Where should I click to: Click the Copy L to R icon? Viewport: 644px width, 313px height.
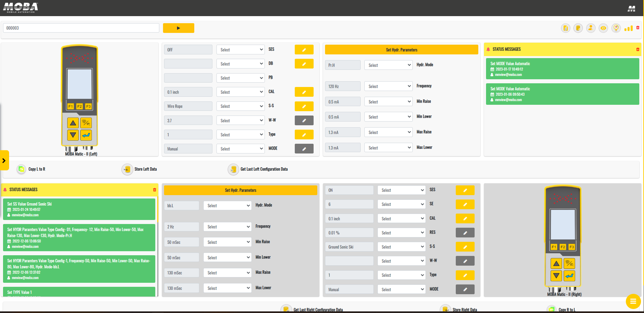[x=21, y=169]
